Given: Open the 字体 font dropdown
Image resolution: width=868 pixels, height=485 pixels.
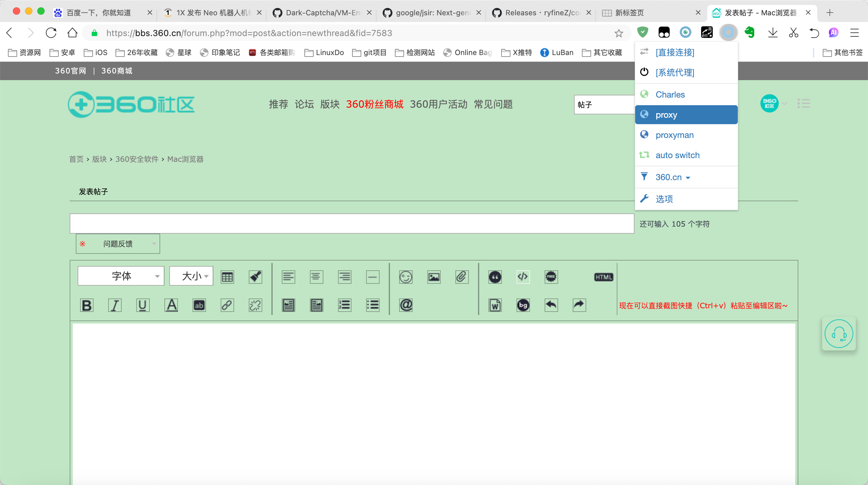Looking at the screenshot, I should pos(121,276).
